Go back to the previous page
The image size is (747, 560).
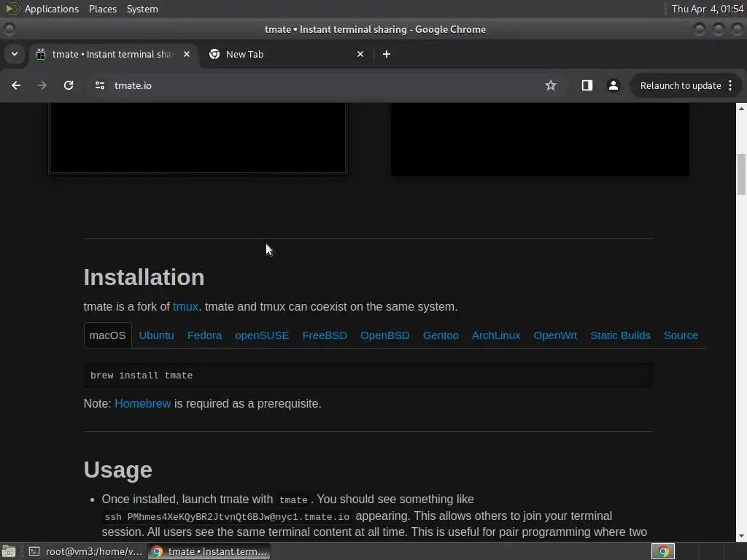click(16, 85)
